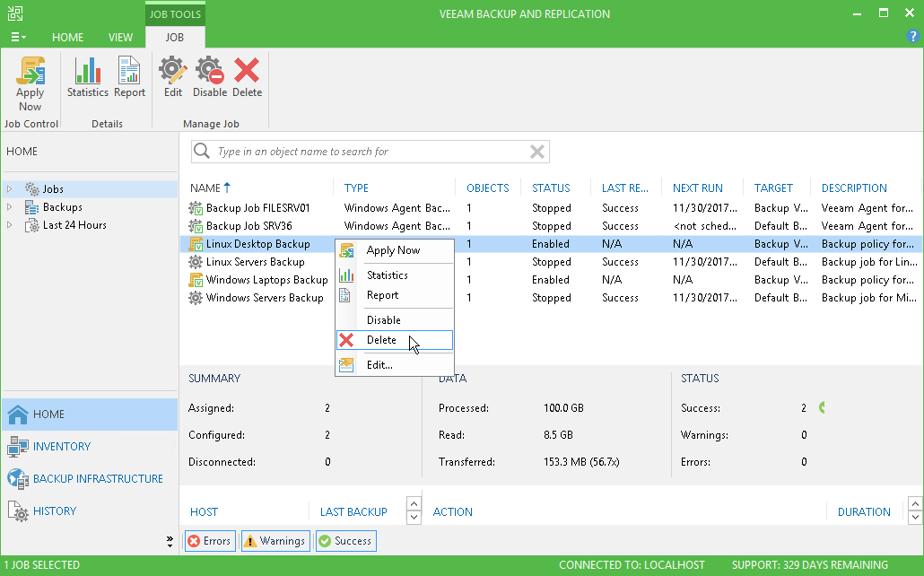Screen dimensions: 924x576
Task: Sort by the OBJECTS column header
Action: [x=487, y=188]
